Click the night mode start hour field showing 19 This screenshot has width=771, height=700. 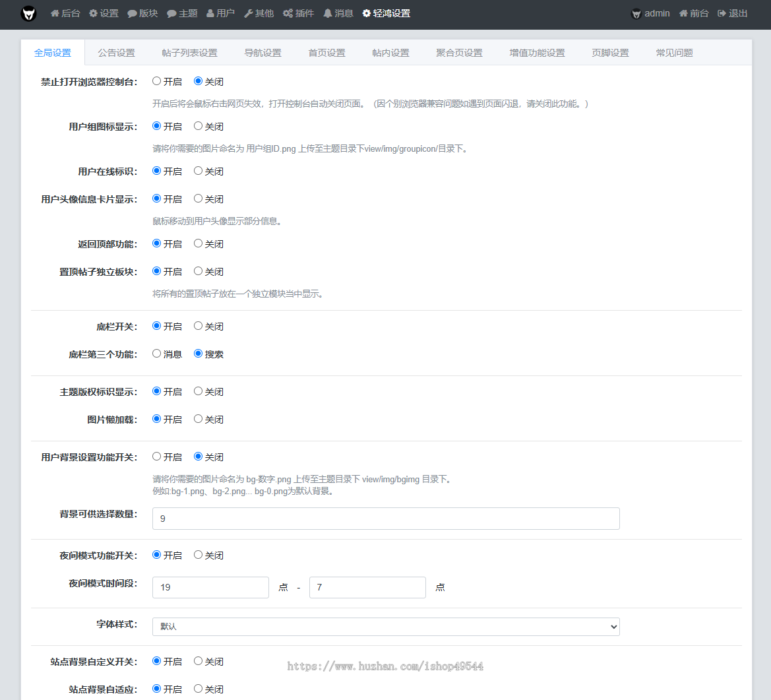tap(210, 587)
